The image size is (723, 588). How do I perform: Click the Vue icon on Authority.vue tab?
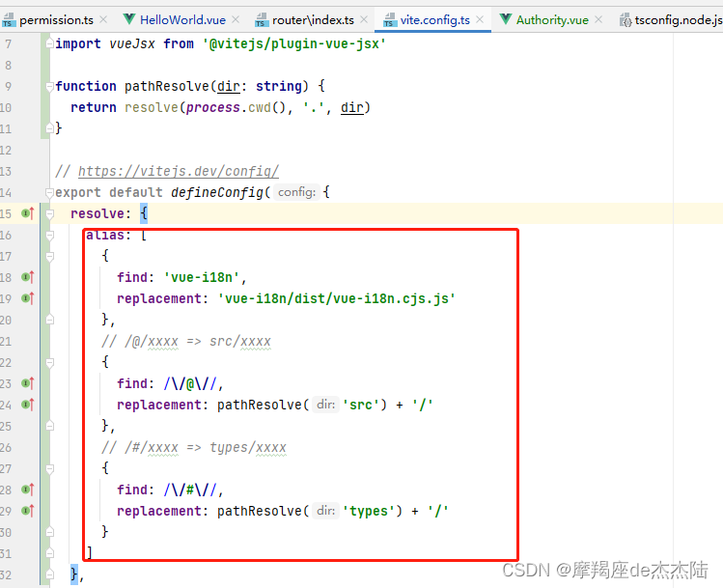506,19
